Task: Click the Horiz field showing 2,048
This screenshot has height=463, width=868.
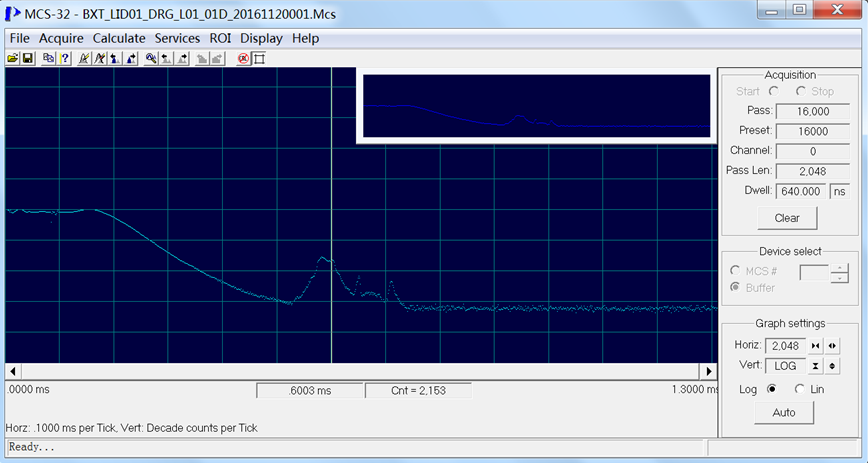Action: coord(785,346)
